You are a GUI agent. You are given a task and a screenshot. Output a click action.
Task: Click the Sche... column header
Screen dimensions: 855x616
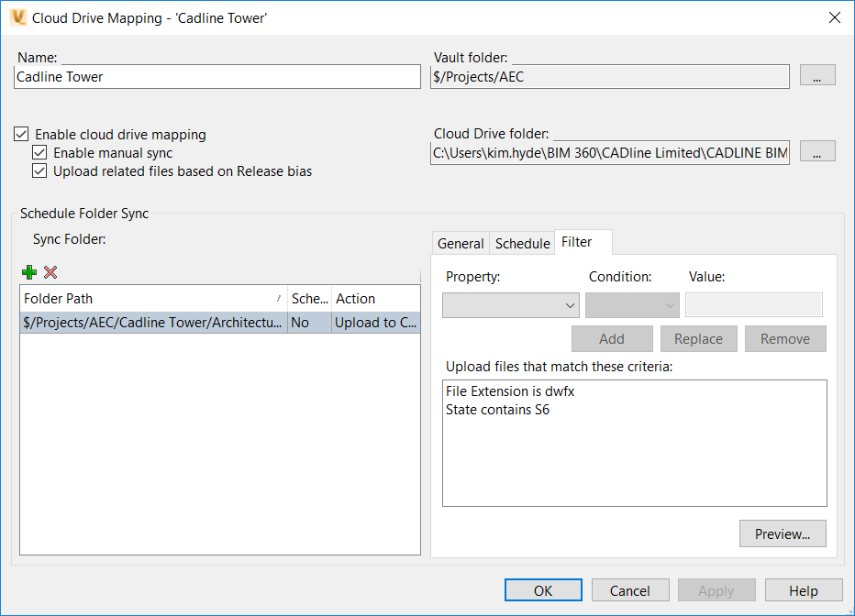click(310, 299)
